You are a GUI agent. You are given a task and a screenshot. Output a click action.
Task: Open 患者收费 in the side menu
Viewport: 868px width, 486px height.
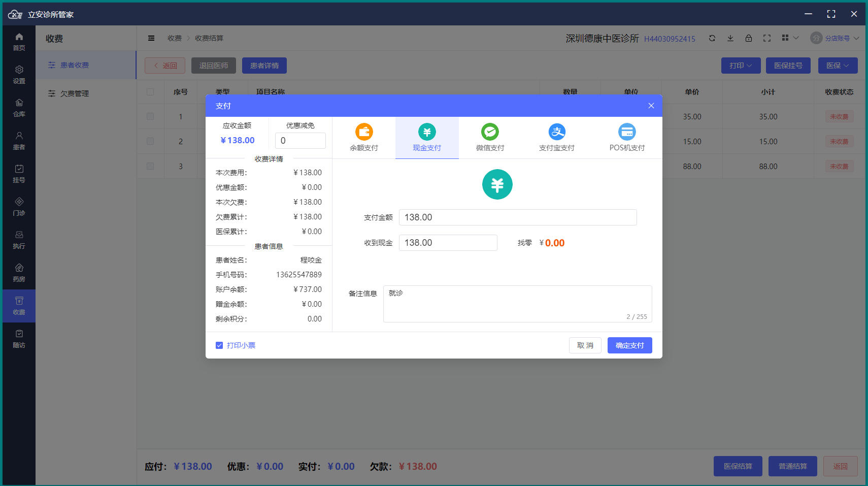(86, 65)
